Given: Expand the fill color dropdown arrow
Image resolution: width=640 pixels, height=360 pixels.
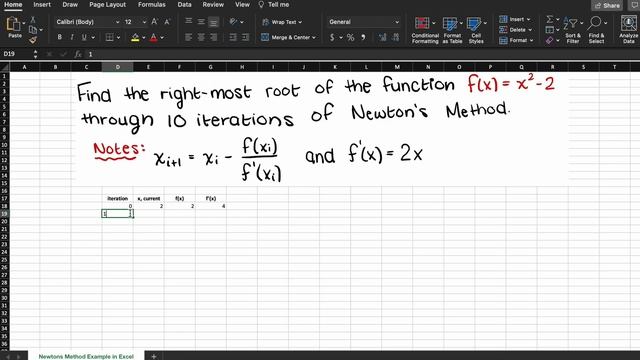Looking at the screenshot, I should point(144,38).
